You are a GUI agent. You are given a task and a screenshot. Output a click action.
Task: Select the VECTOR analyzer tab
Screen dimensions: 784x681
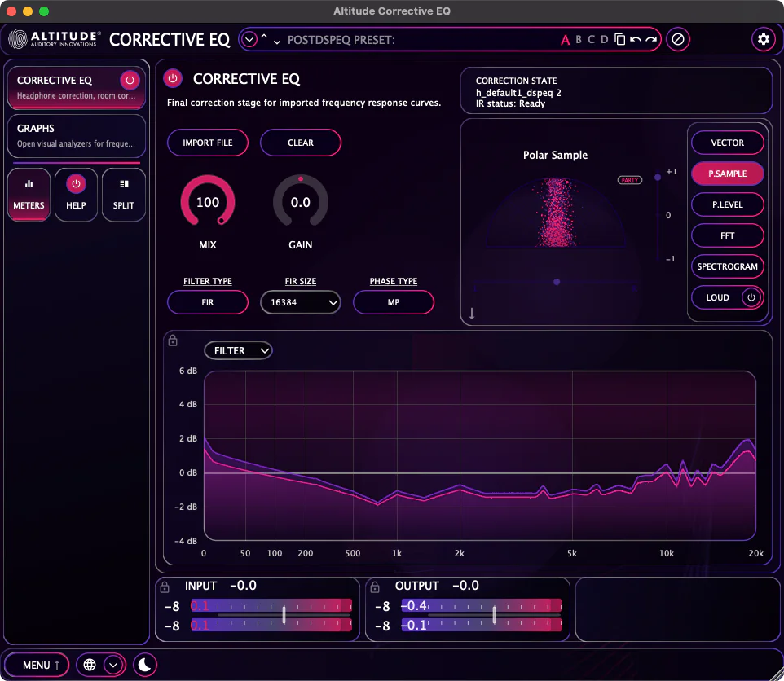coord(728,143)
